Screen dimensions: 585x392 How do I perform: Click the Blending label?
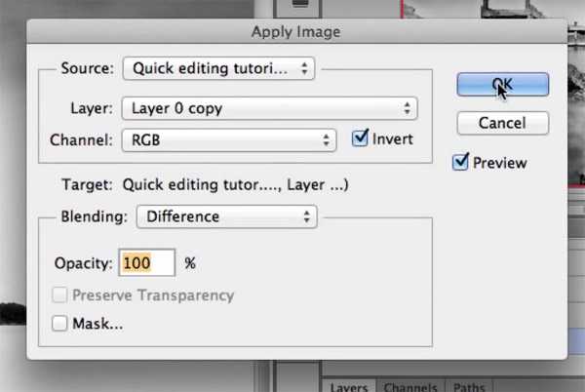[x=94, y=216]
